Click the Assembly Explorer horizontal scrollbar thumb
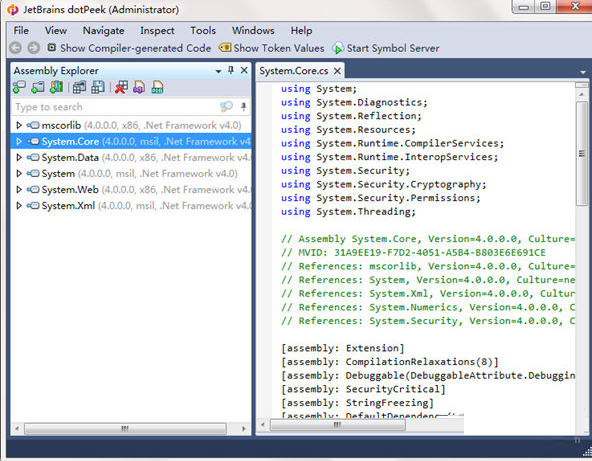Screen dimensions: 592x461 (x=125, y=429)
